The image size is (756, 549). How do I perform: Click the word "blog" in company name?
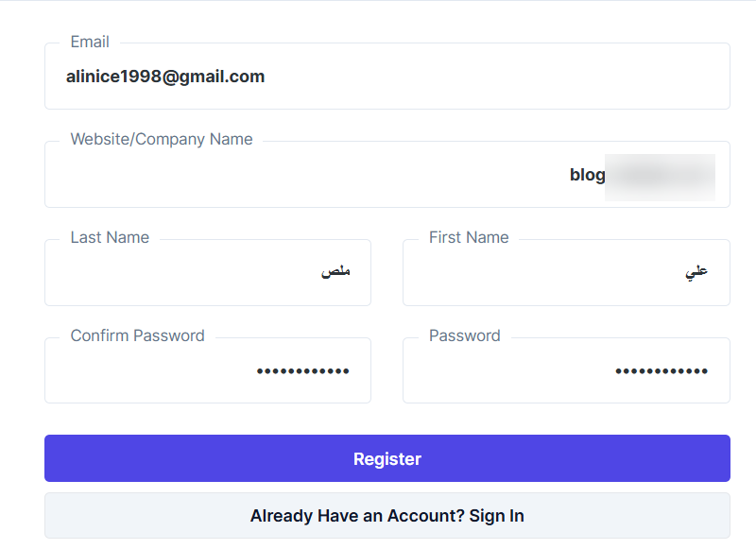click(587, 175)
